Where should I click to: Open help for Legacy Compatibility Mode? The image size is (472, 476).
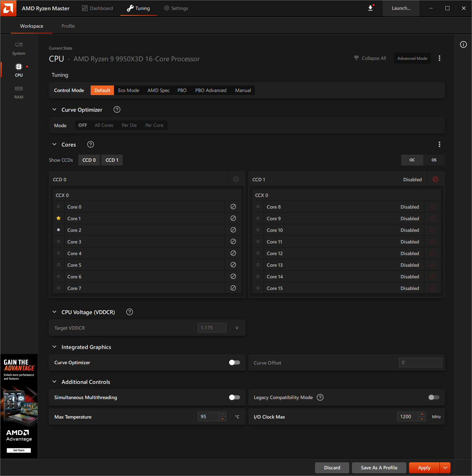pos(320,397)
